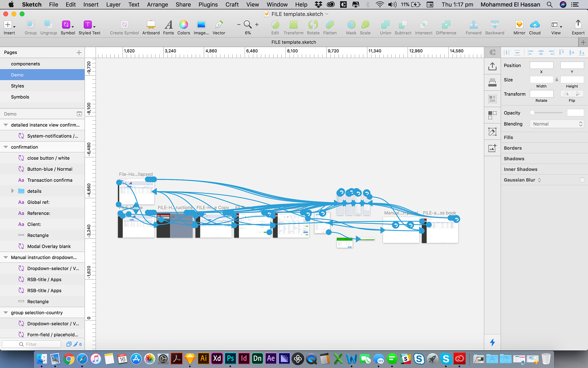The image size is (588, 368).
Task: Open the Colors picker toolbar icon
Action: coord(183,25)
